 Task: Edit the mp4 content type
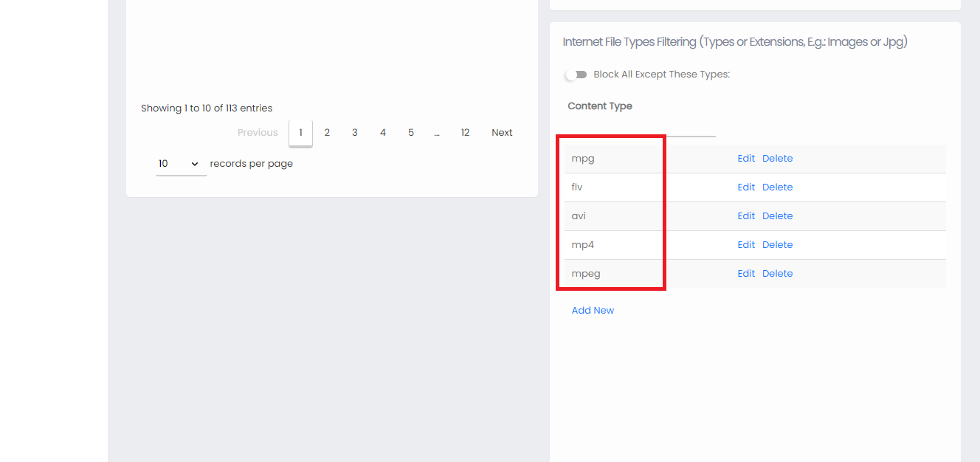pos(746,245)
